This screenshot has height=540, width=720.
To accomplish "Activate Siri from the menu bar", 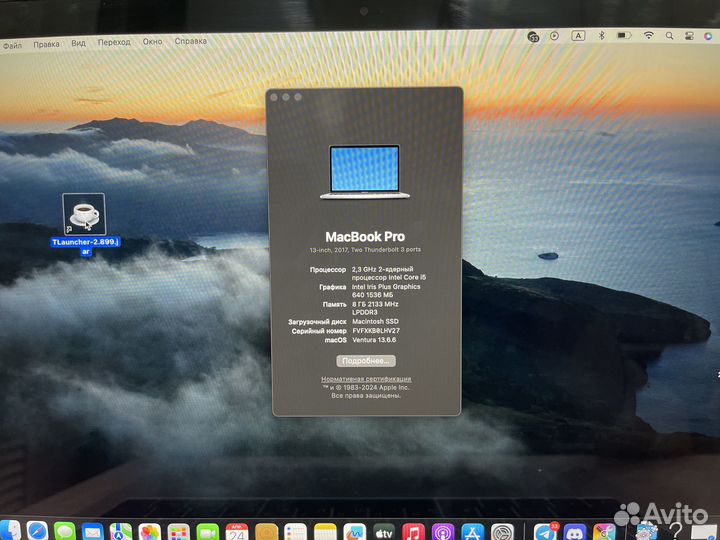I will point(709,36).
